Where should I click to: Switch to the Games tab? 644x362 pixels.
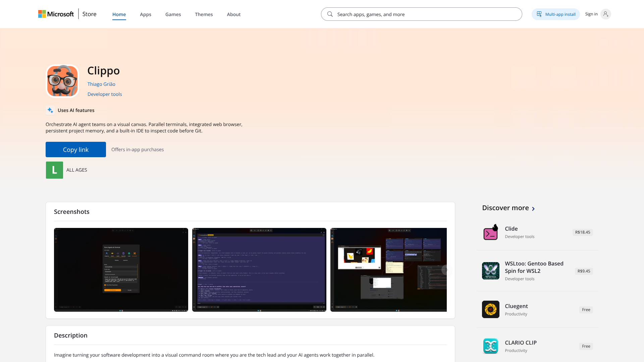click(173, 14)
